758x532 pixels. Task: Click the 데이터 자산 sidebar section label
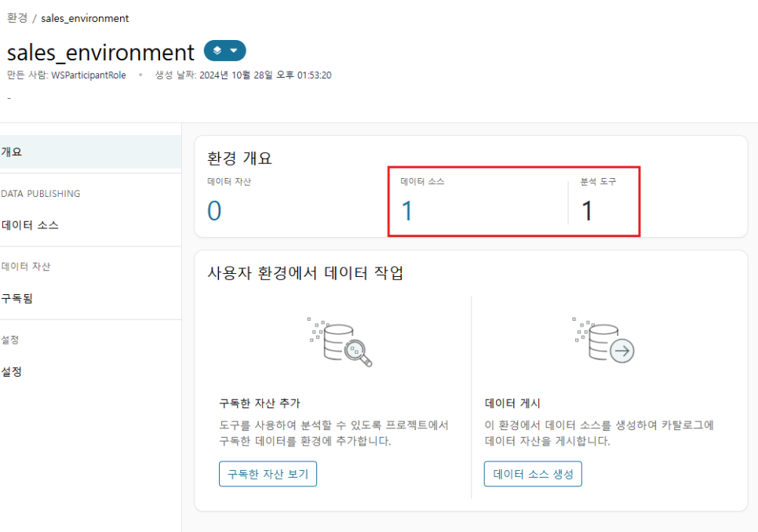(26, 267)
